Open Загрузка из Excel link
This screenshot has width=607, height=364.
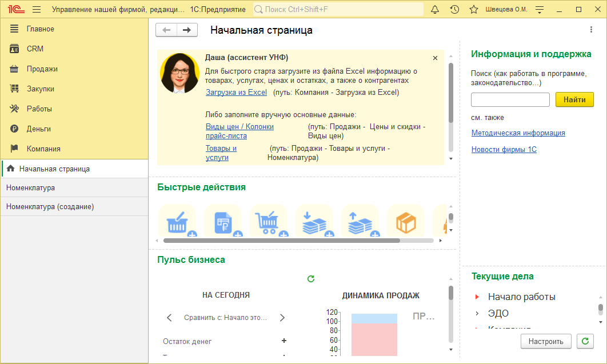236,93
